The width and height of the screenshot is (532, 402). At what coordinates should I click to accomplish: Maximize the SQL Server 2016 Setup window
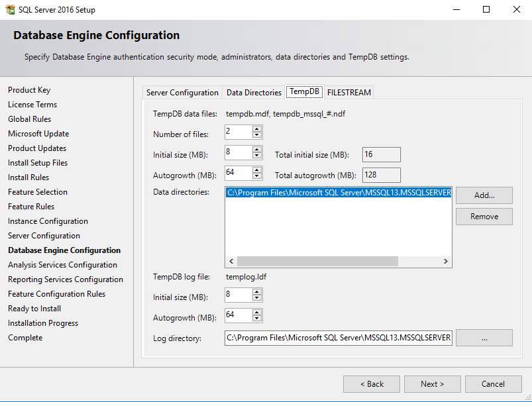486,9
